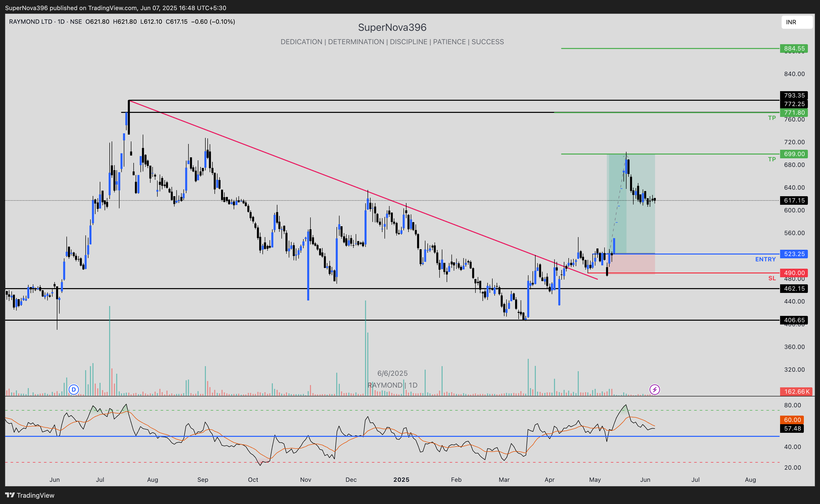This screenshot has height=504, width=820.
Task: Click the TP label beside 699.00
Action: [x=772, y=159]
